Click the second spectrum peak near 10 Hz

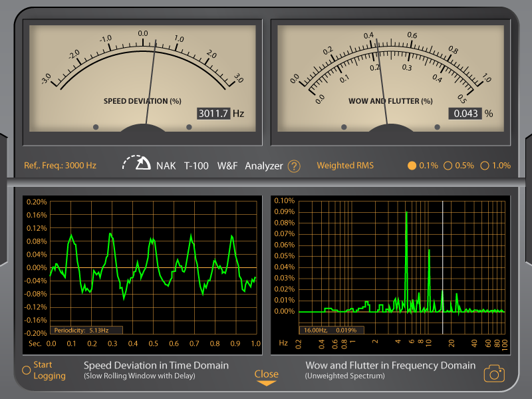429,280
